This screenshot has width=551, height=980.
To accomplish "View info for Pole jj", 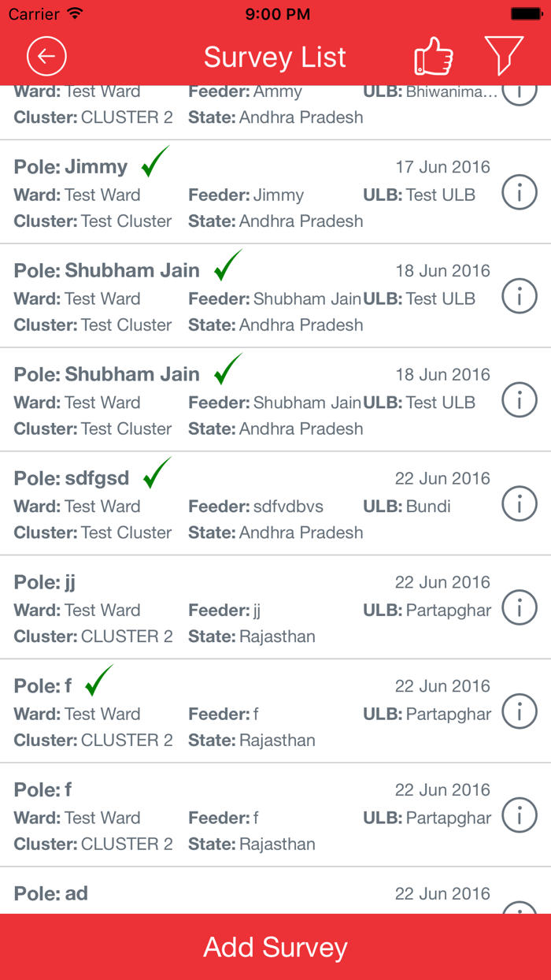I will [x=520, y=607].
